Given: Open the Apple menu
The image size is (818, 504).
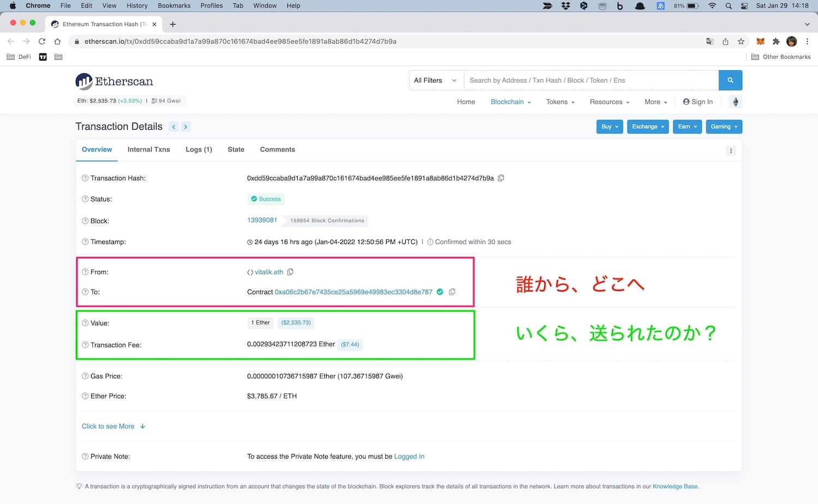Looking at the screenshot, I should click(x=13, y=5).
